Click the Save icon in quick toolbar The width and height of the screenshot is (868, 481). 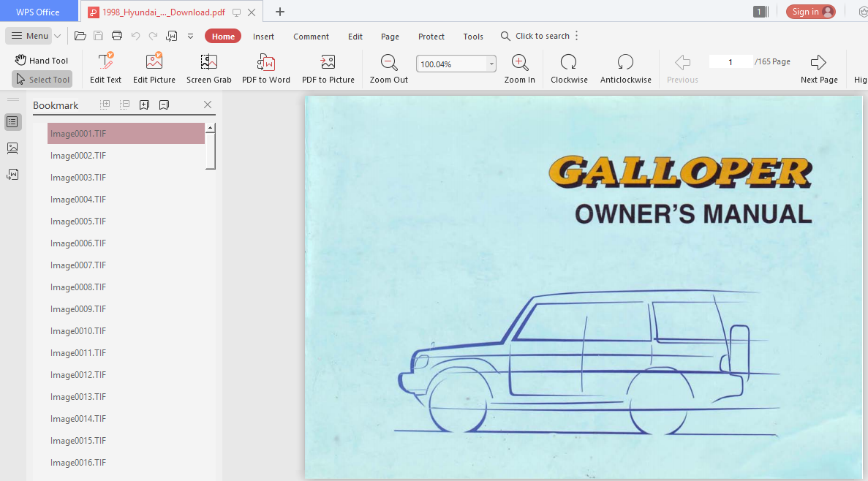point(99,36)
